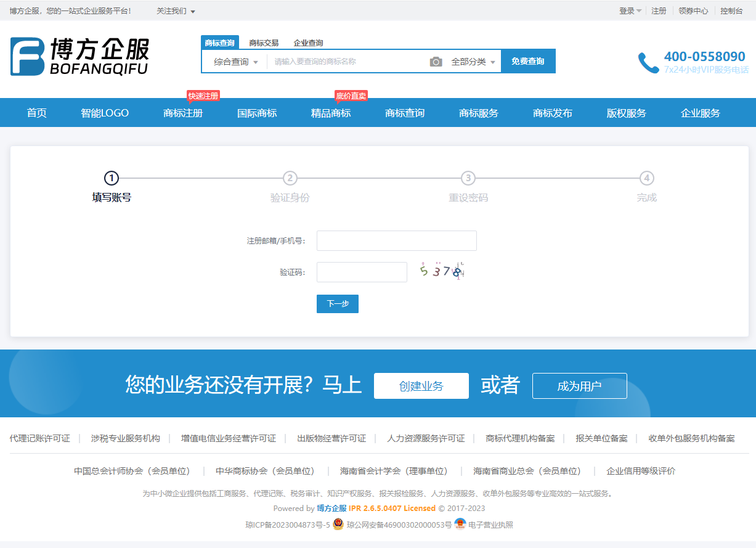756x548 pixels.
Task: Expand the 关注我们 dropdown in top bar
Action: [176, 11]
